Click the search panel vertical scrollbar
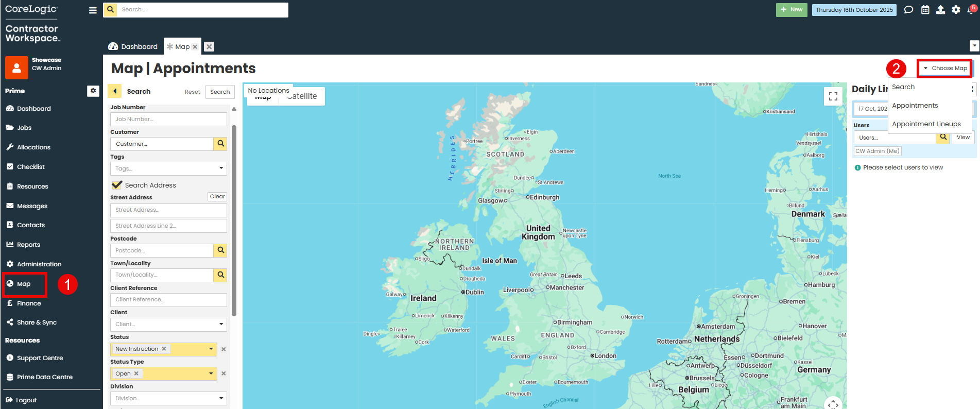Screen dimensions: 980x409 point(234,220)
